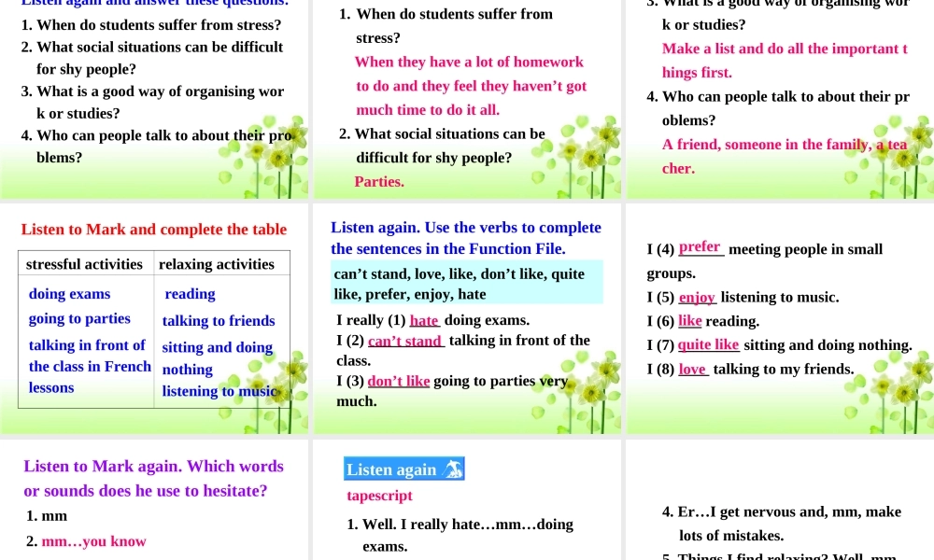Select the 'doing exams' table entry
The height and width of the screenshot is (560, 934).
tap(70, 294)
